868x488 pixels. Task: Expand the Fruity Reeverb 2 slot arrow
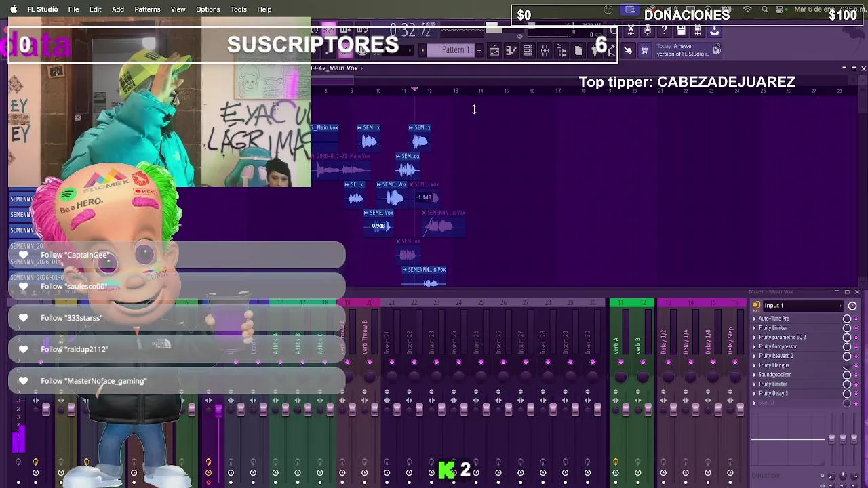[x=754, y=356]
